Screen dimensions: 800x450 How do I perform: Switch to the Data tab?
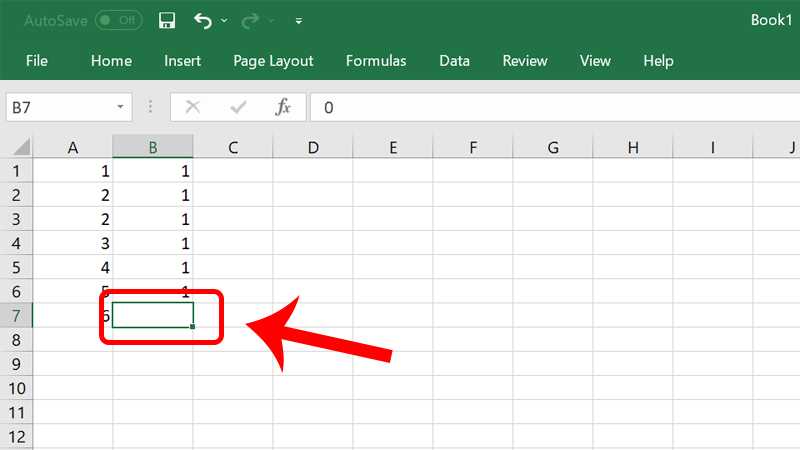(454, 61)
